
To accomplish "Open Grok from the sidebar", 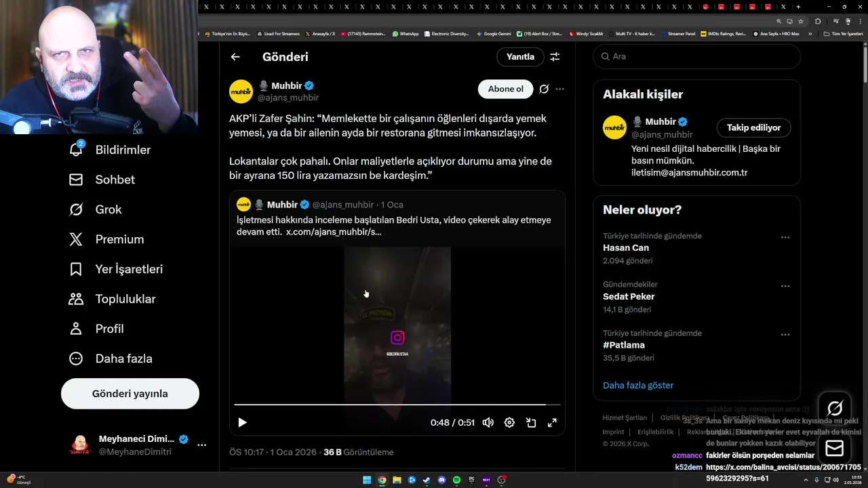I will coord(95,209).
